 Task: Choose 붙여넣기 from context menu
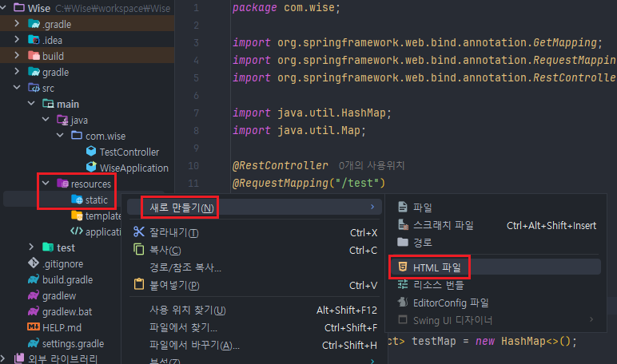click(x=254, y=285)
